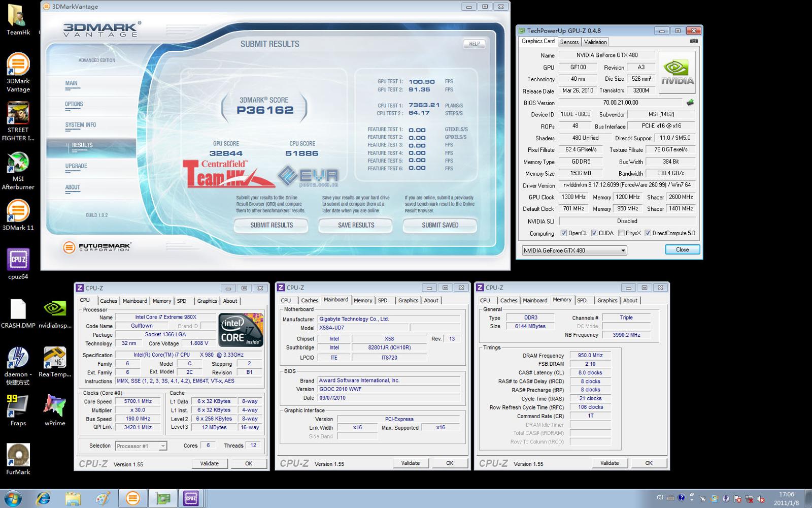
Task: Switch to Sensors tab in GPU-Z
Action: point(569,42)
